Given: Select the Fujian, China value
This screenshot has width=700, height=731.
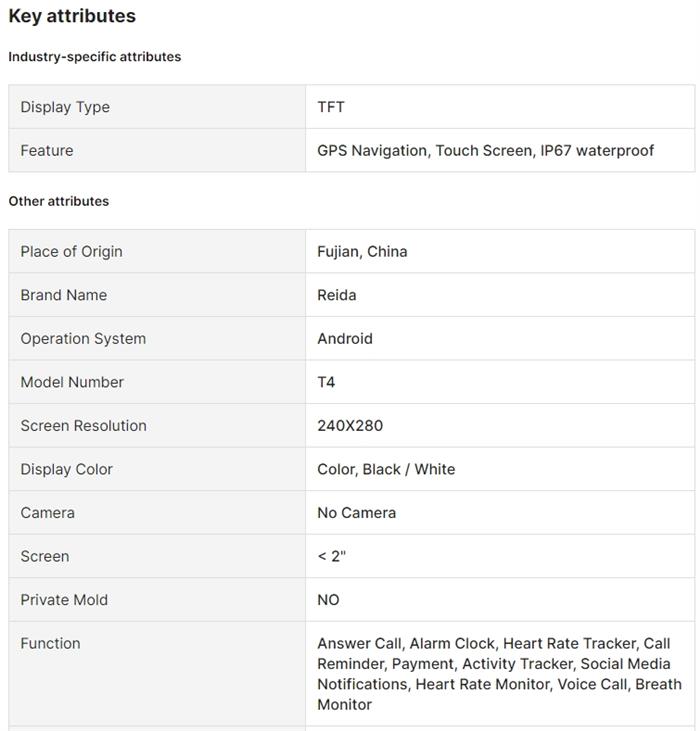Looking at the screenshot, I should tap(362, 252).
